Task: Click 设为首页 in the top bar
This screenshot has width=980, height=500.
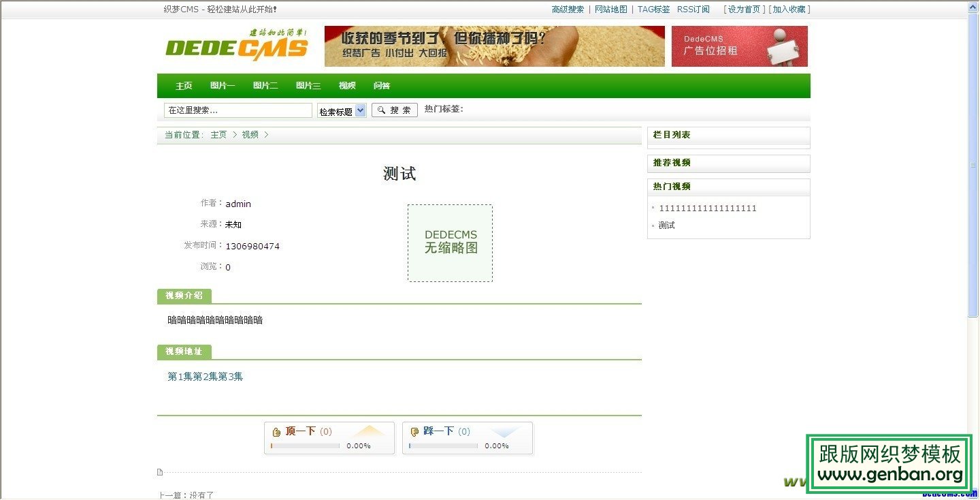Action: pos(744,10)
